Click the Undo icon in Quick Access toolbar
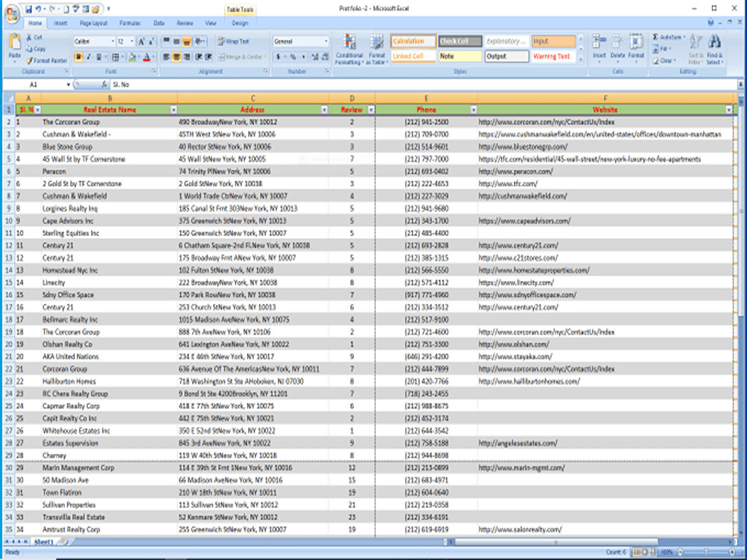Screen dimensions: 747x560 point(37,9)
